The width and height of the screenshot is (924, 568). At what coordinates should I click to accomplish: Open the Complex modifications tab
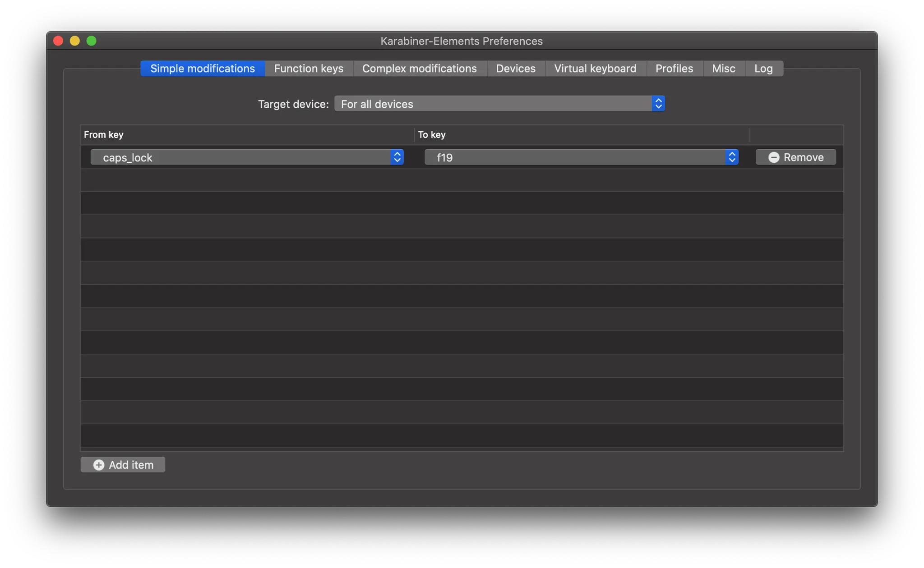point(419,69)
